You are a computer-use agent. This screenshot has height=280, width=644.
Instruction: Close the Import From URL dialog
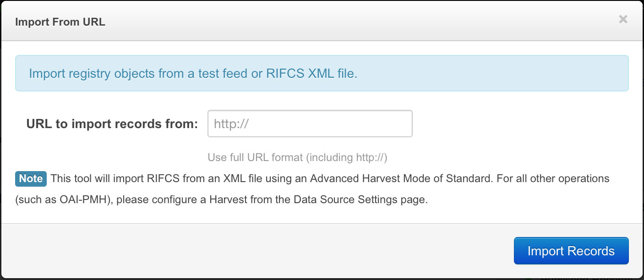click(623, 19)
